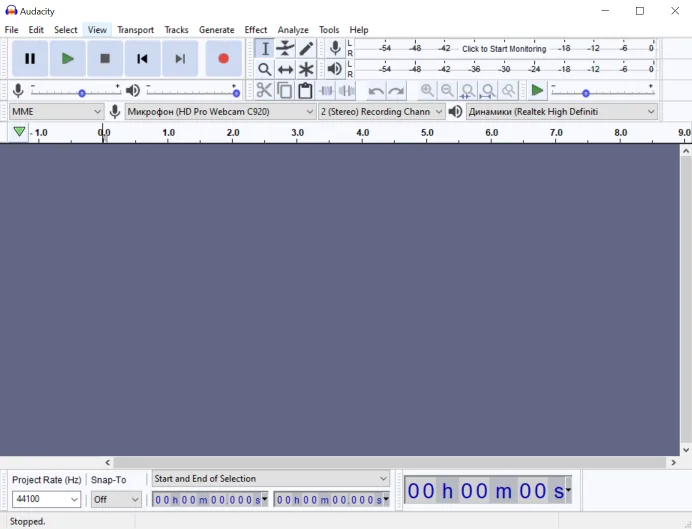
Task: Open selection end time format arrow
Action: point(386,499)
